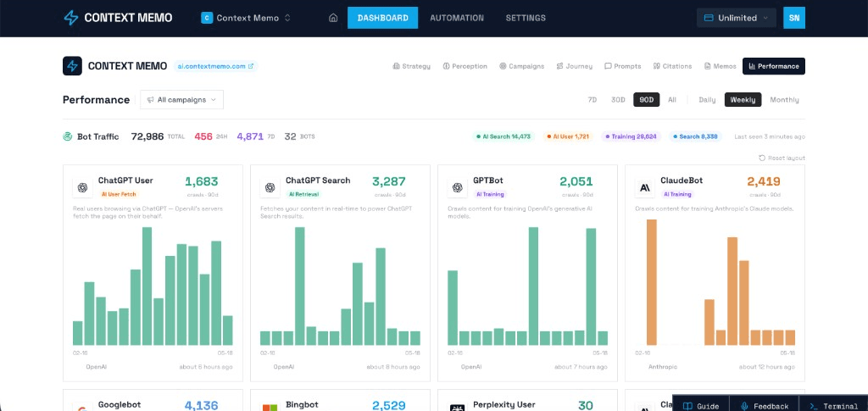Image resolution: width=868 pixels, height=411 pixels.
Task: Open the Journey tab
Action: (575, 66)
